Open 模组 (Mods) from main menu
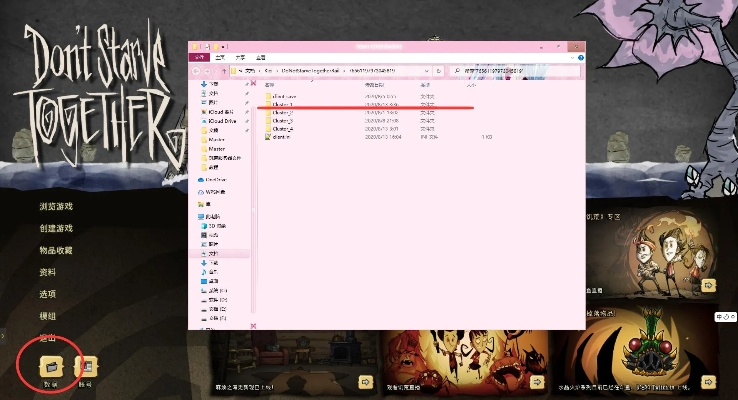The height and width of the screenshot is (400, 738). (47, 316)
